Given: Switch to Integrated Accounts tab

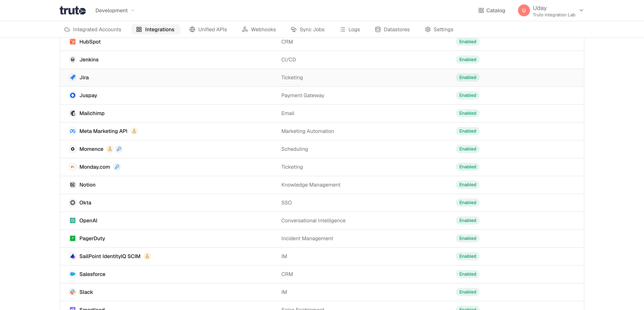Looking at the screenshot, I should click(93, 29).
